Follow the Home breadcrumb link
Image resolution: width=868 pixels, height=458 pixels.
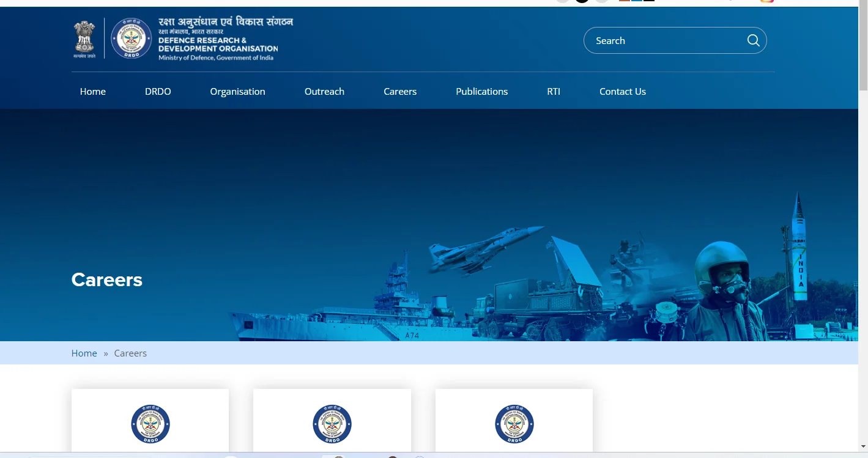tap(84, 353)
